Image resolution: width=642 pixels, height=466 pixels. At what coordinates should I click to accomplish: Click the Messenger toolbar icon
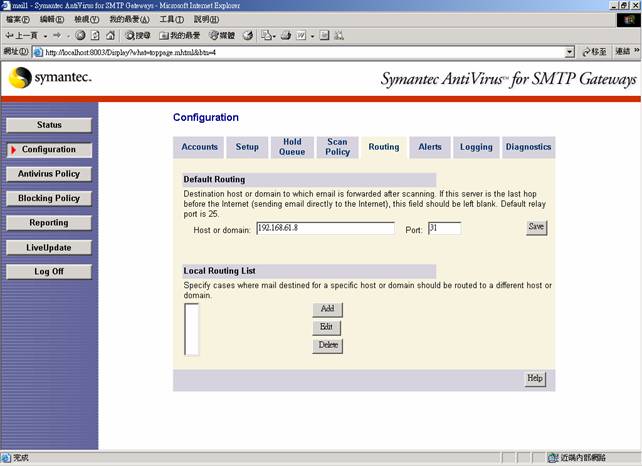click(x=339, y=36)
